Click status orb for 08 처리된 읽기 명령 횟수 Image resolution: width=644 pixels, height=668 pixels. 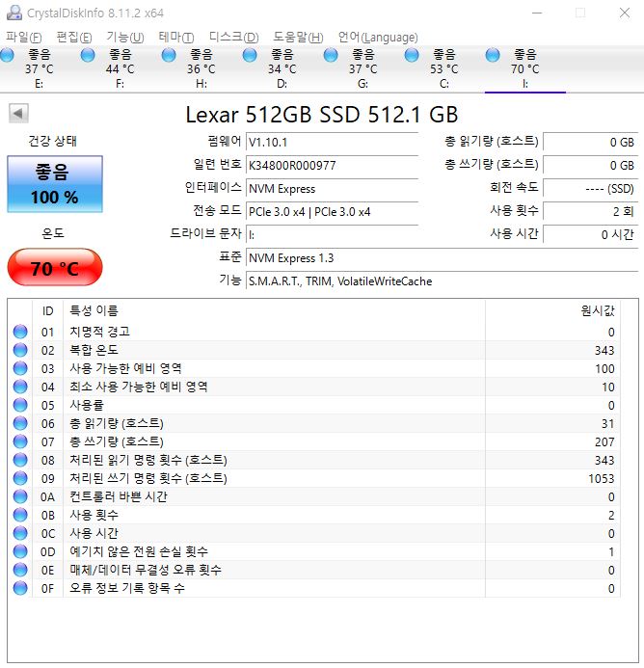click(x=20, y=460)
